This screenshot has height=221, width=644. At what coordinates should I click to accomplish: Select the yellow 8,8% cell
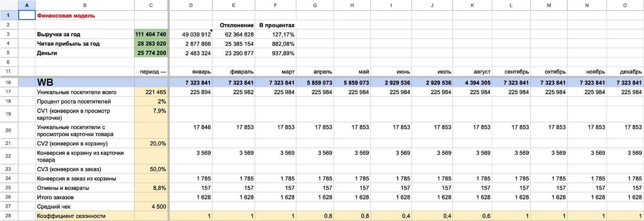(x=151, y=188)
